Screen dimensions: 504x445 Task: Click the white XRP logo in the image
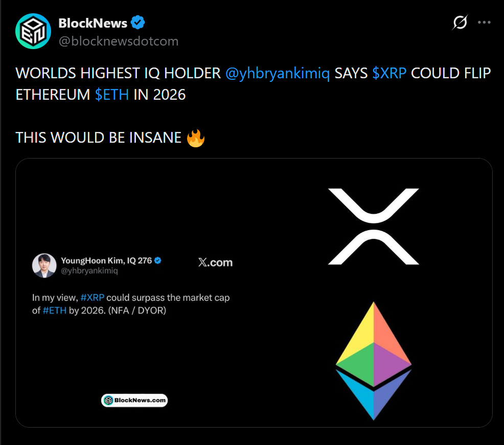[x=373, y=226]
